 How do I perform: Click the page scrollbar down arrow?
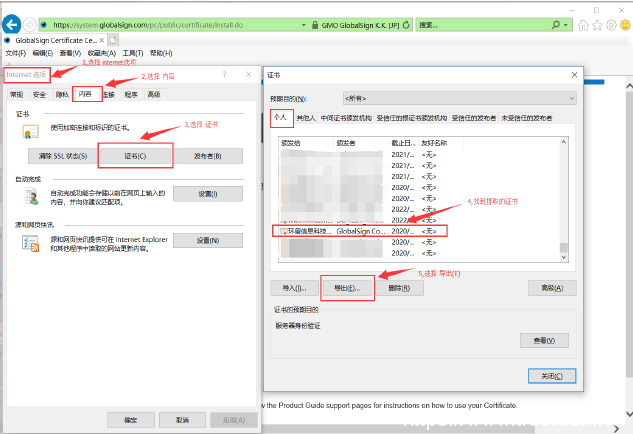(x=629, y=414)
